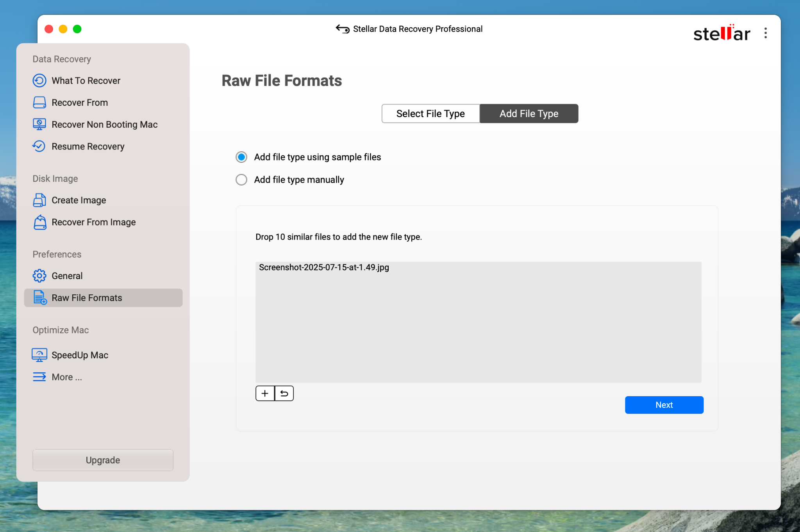Click the SpeedUp Mac monitor icon
The width and height of the screenshot is (800, 532).
pyautogui.click(x=39, y=355)
